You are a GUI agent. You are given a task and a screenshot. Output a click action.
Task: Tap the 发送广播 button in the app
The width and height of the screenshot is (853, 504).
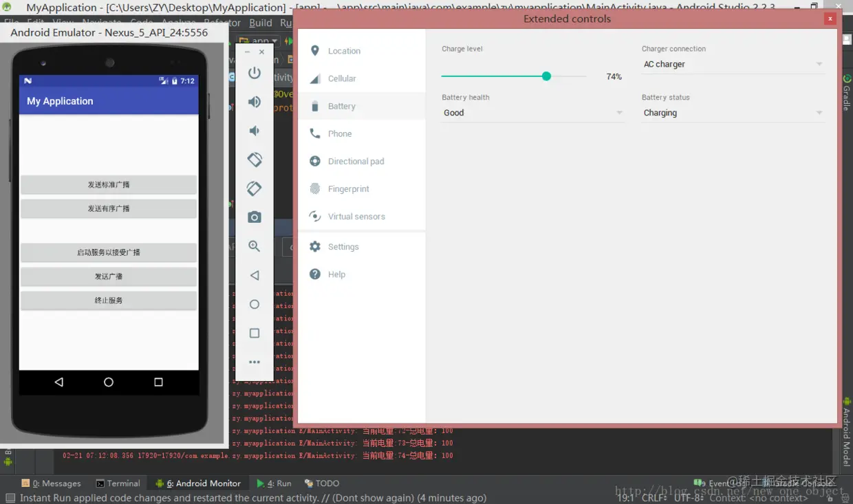click(109, 276)
